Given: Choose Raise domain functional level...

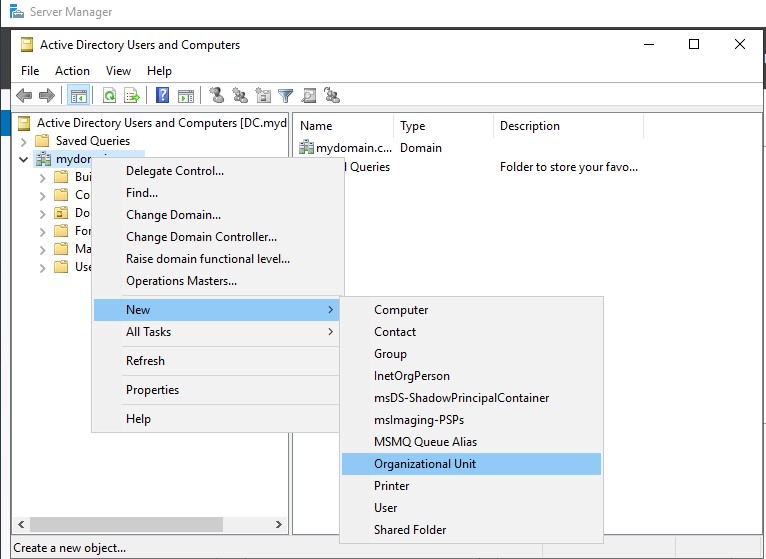Looking at the screenshot, I should click(x=216, y=259).
